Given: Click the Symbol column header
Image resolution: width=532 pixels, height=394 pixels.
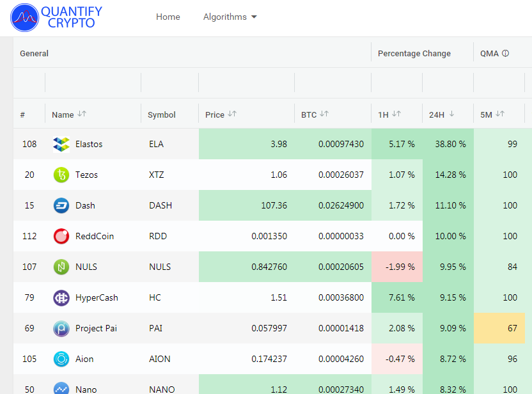Looking at the screenshot, I should [162, 114].
